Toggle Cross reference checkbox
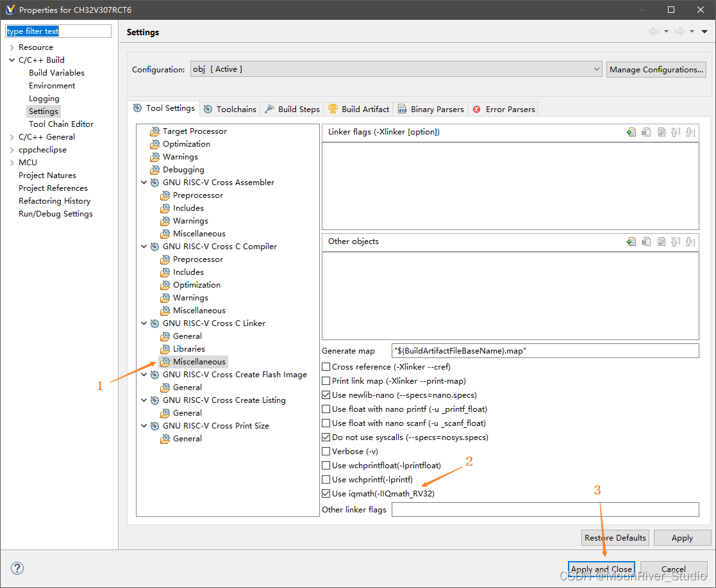This screenshot has height=588, width=716. click(326, 367)
